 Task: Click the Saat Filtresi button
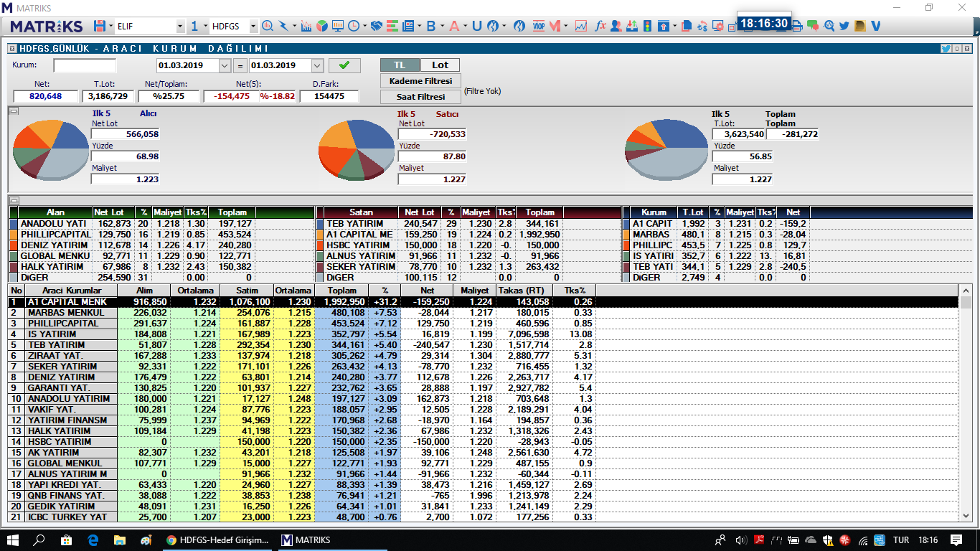(420, 96)
